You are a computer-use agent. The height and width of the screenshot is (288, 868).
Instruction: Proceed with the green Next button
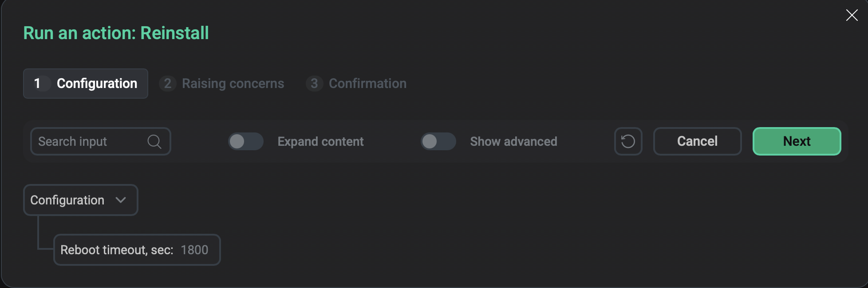pyautogui.click(x=797, y=141)
